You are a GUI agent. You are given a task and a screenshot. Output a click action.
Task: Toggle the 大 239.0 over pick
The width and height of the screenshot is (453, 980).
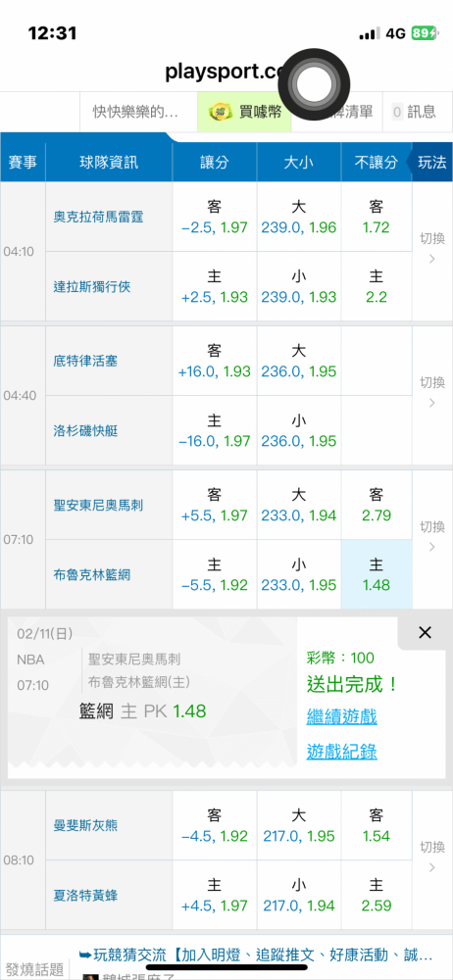click(298, 217)
